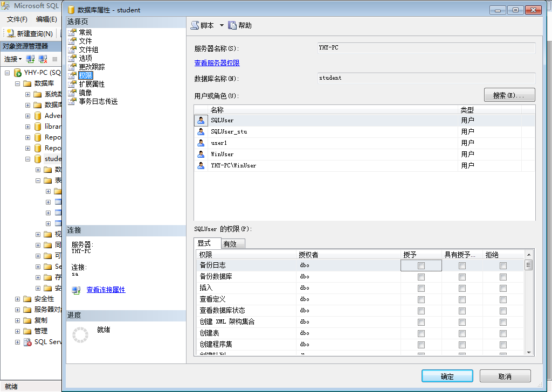552x392 pixels.
Task: Check 具有授予 for 备份日志
Action: pos(462,266)
